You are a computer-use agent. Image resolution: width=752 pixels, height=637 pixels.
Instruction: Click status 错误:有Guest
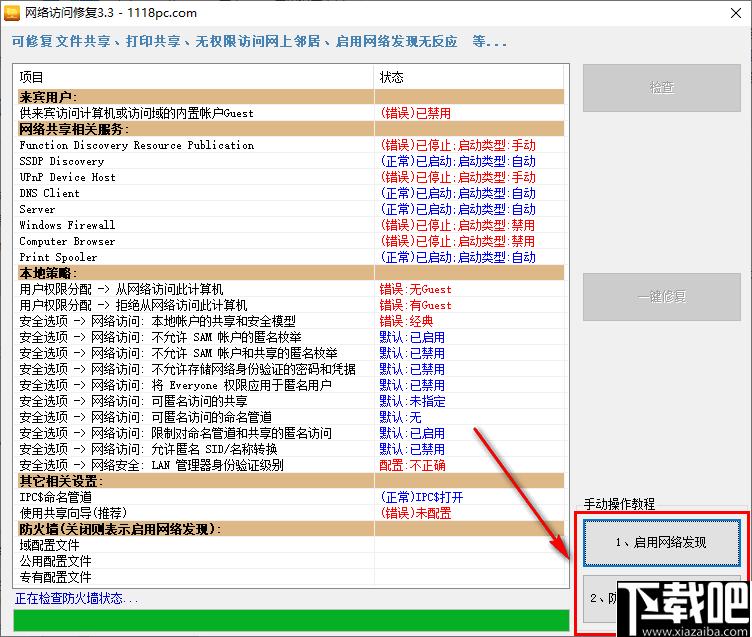tap(415, 305)
